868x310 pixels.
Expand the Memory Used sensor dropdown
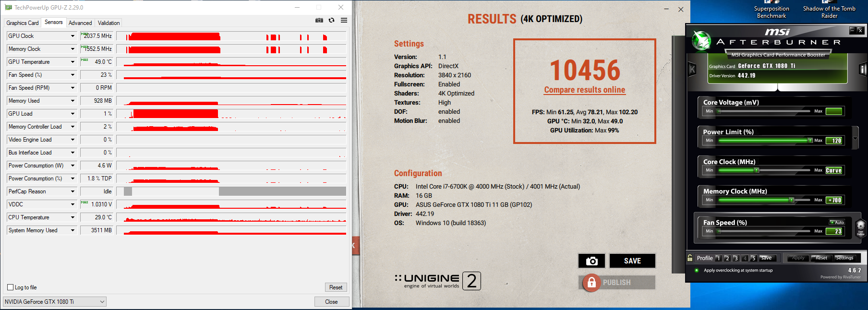(x=73, y=101)
